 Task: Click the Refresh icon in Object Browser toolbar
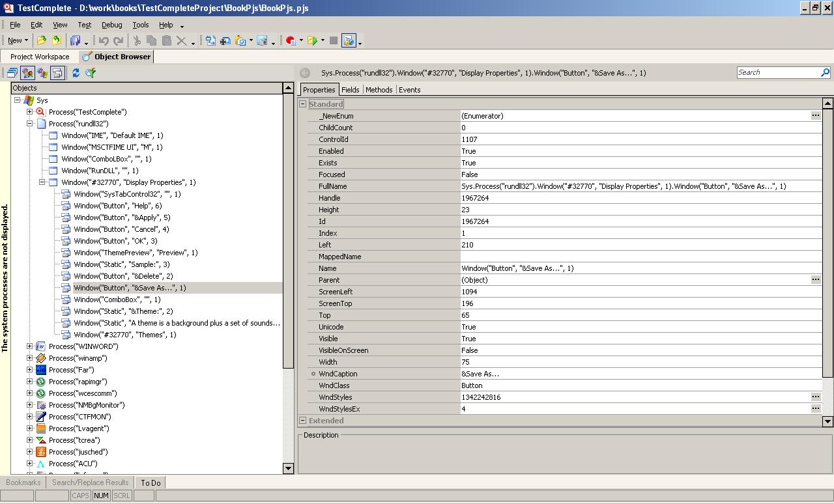(76, 73)
